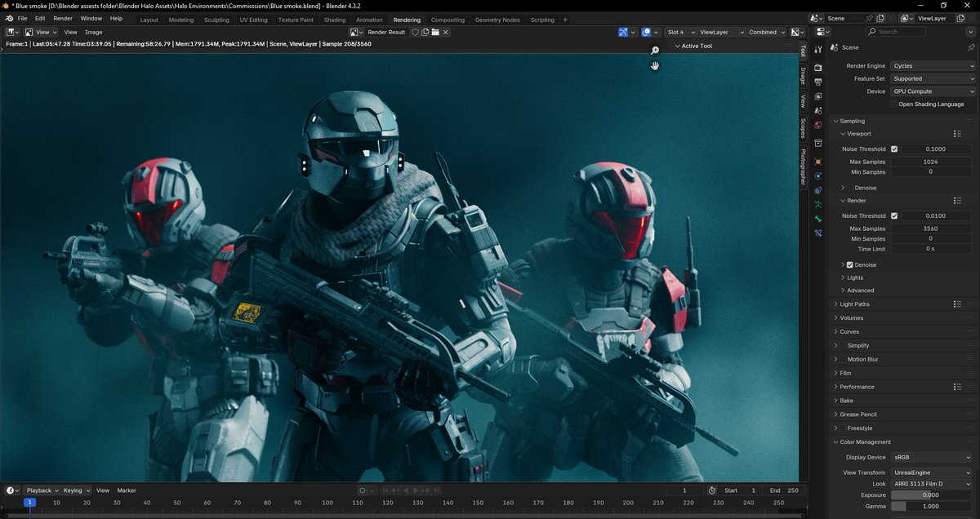The width and height of the screenshot is (980, 519).
Task: Open the Object Constraints properties tab icon
Action: click(x=817, y=190)
